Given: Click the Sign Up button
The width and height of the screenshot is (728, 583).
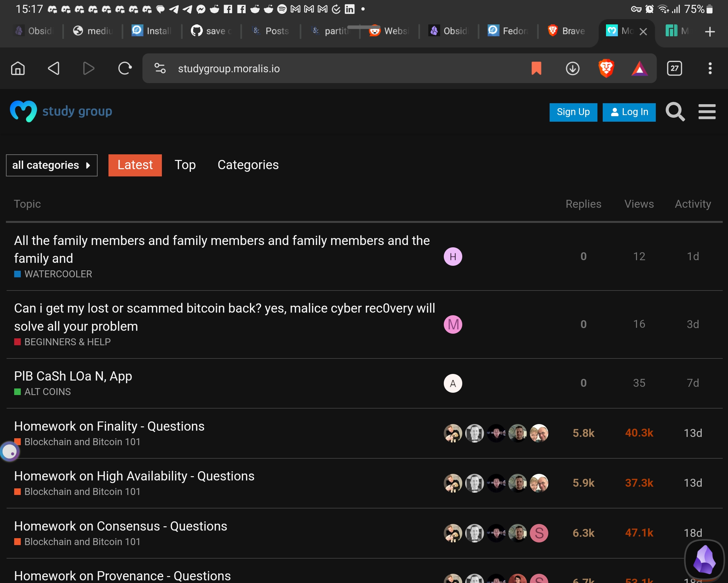Looking at the screenshot, I should click(573, 112).
